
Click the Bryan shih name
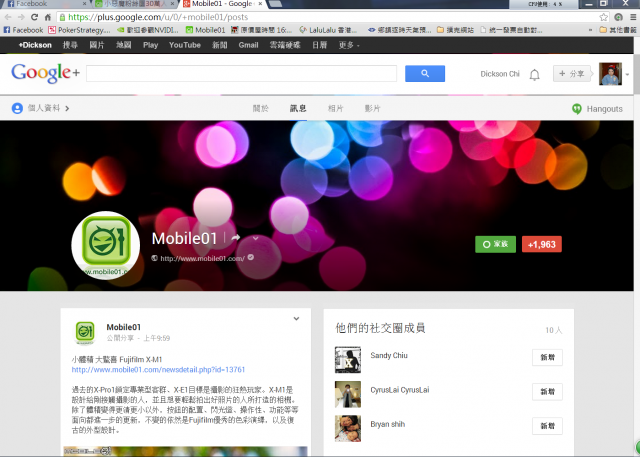pos(388,424)
